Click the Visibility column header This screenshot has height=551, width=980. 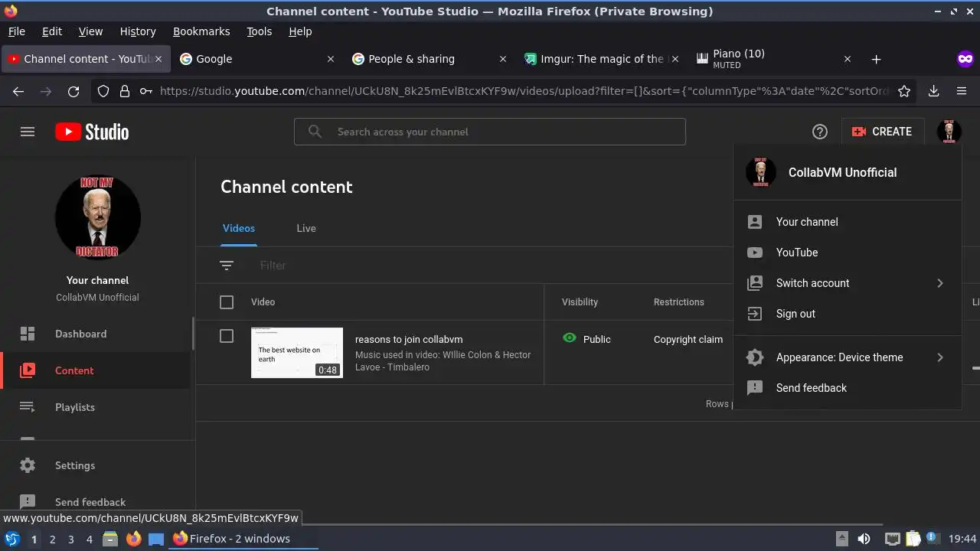coord(580,302)
